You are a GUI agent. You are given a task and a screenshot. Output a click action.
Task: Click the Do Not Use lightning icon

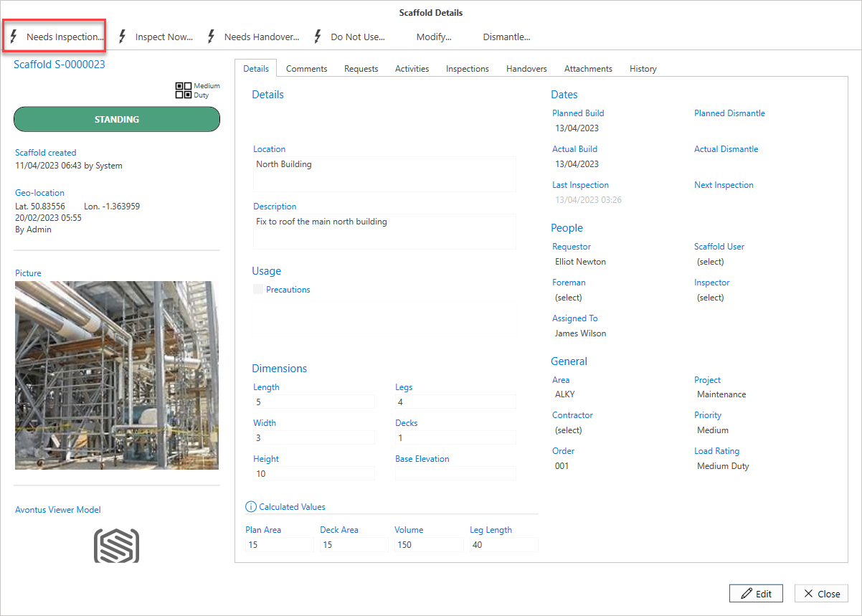pyautogui.click(x=318, y=37)
